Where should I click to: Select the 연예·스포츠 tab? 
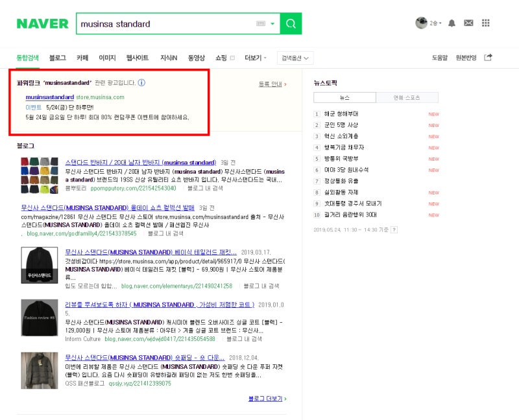click(407, 98)
